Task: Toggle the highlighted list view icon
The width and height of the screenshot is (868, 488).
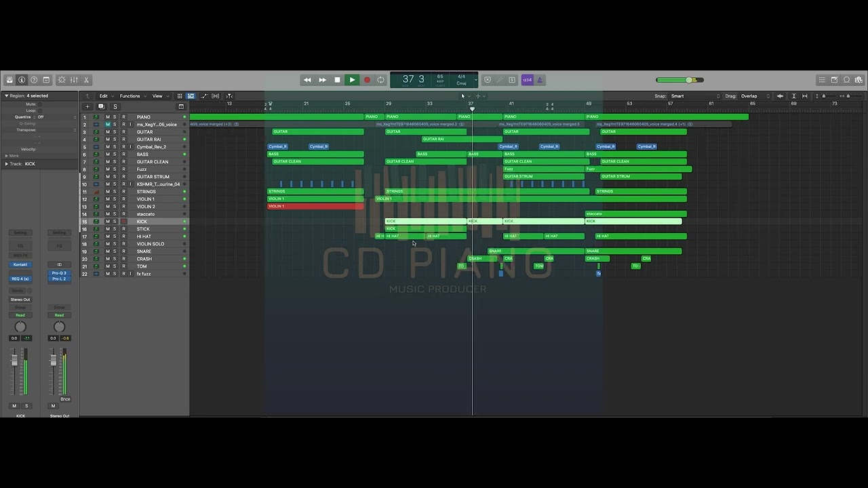Action: point(191,96)
